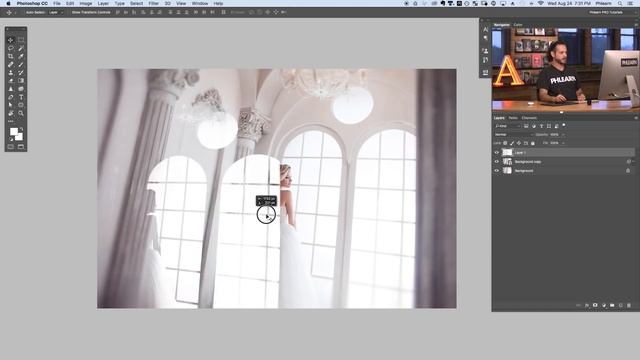Select the History Brush tool

click(x=21, y=73)
